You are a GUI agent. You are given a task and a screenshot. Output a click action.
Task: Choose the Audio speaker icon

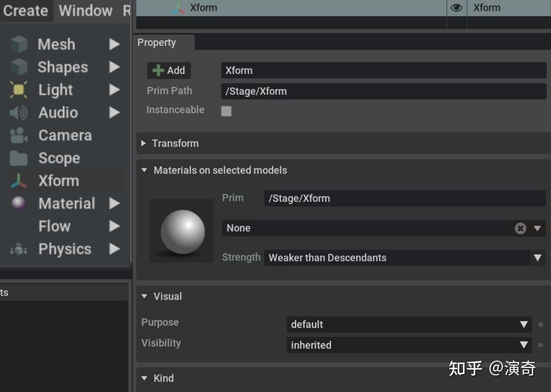18,113
